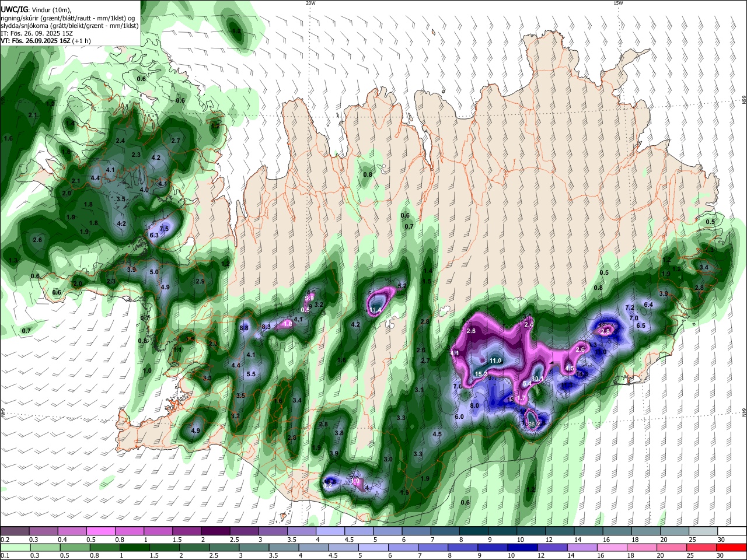The image size is (747, 560).
Task: Select pink lower legend swatch 18–20
Action: coord(642,547)
